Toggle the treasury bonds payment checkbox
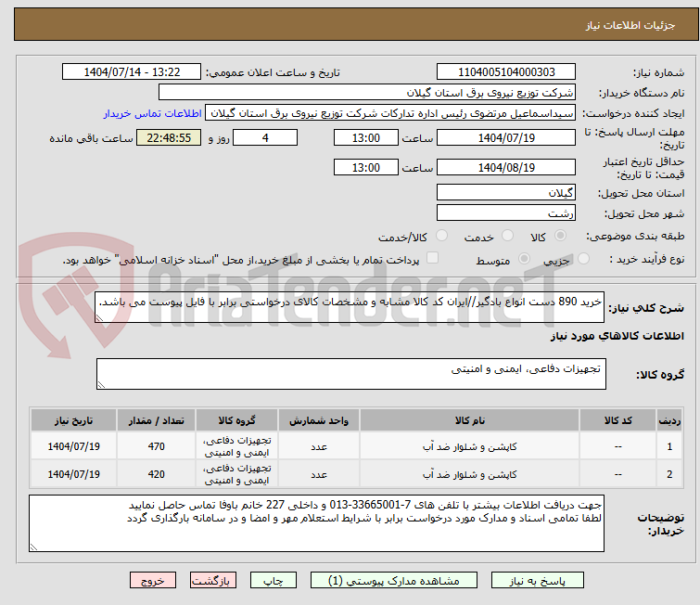The width and height of the screenshot is (700, 605). click(x=432, y=259)
